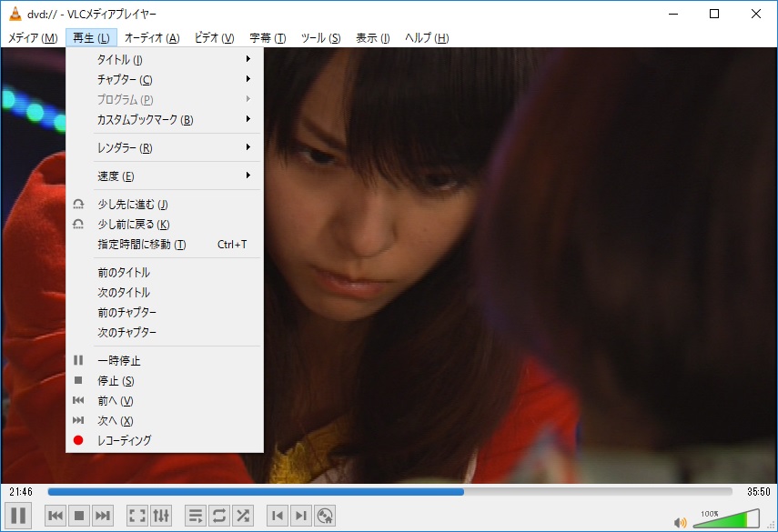The height and width of the screenshot is (532, 778).
Task: Jump to previous chapter icon in toolbar
Action: coord(278,516)
